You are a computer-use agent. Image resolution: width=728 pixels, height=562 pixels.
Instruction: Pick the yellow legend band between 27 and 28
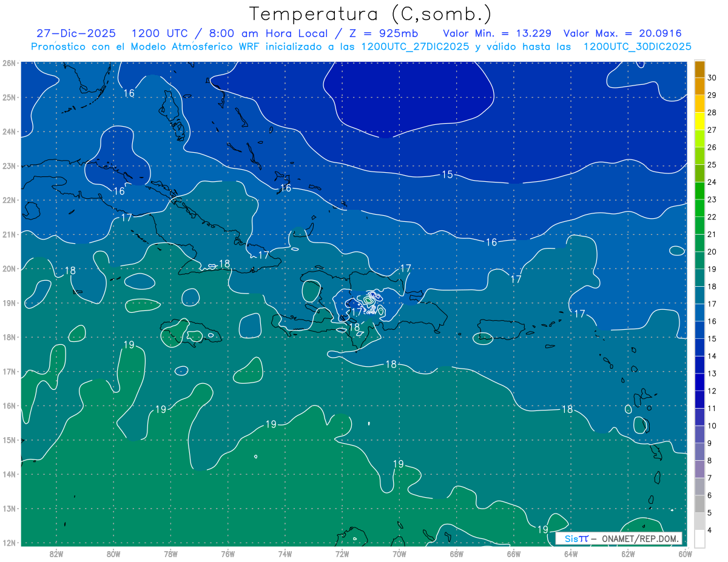point(699,120)
